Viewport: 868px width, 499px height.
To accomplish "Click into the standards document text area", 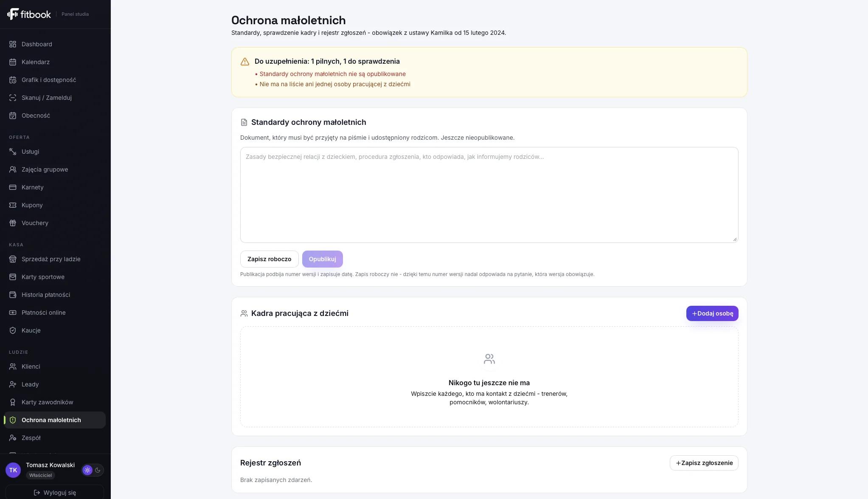I will click(x=489, y=195).
